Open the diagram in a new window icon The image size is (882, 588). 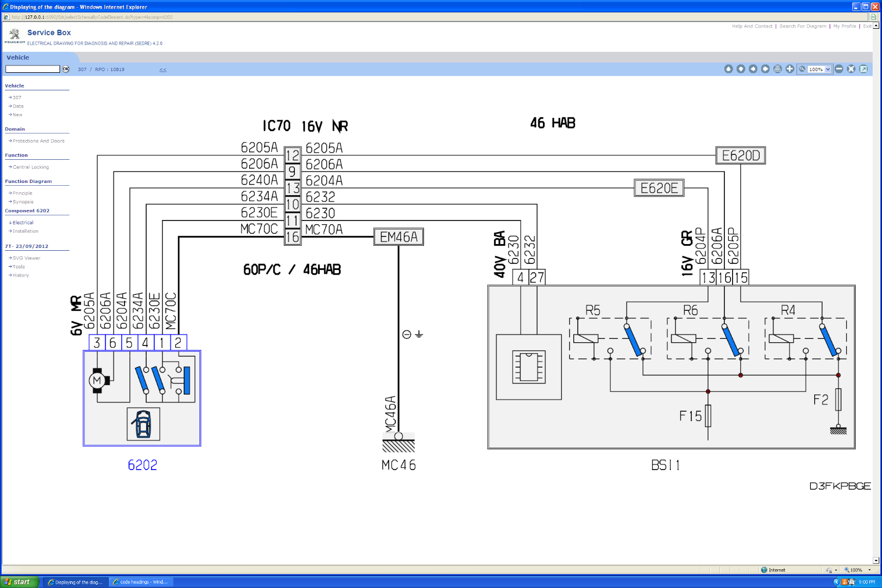click(863, 69)
